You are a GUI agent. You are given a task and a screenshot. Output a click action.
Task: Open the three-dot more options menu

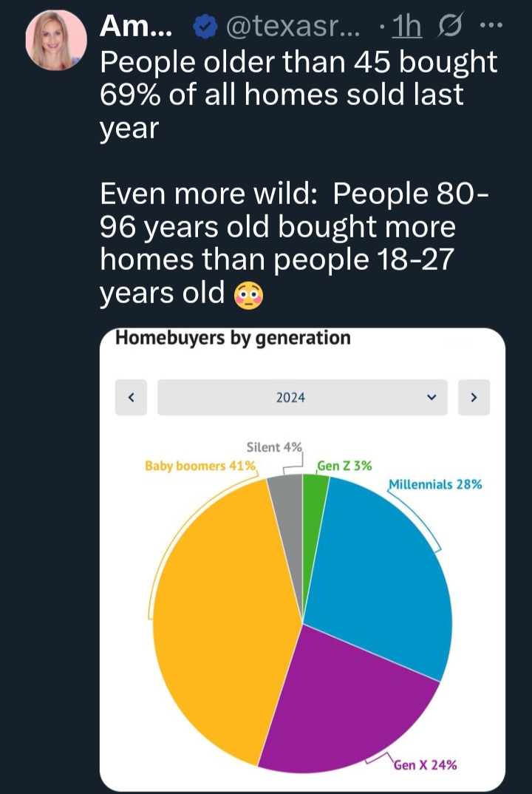click(491, 25)
